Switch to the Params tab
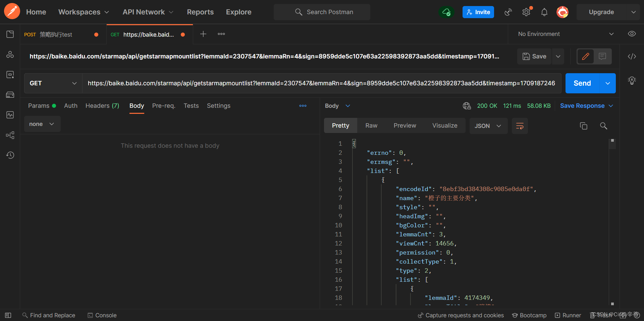 point(42,106)
